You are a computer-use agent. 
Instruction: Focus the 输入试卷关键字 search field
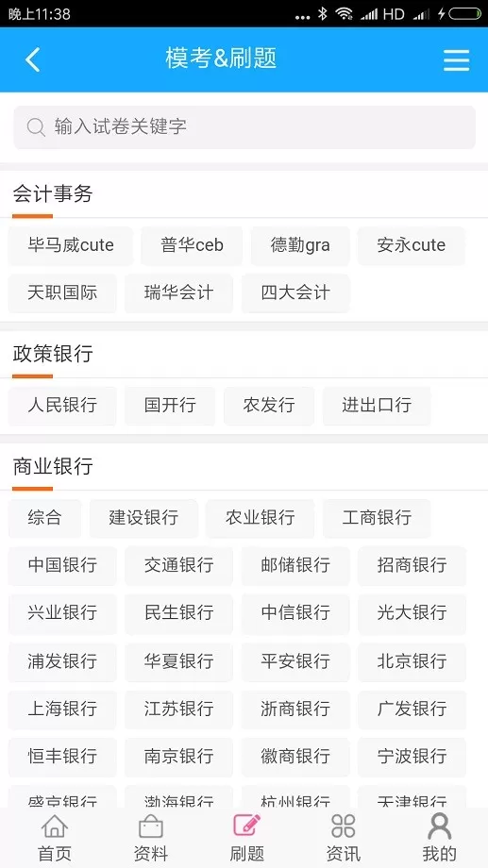pyautogui.click(x=244, y=127)
